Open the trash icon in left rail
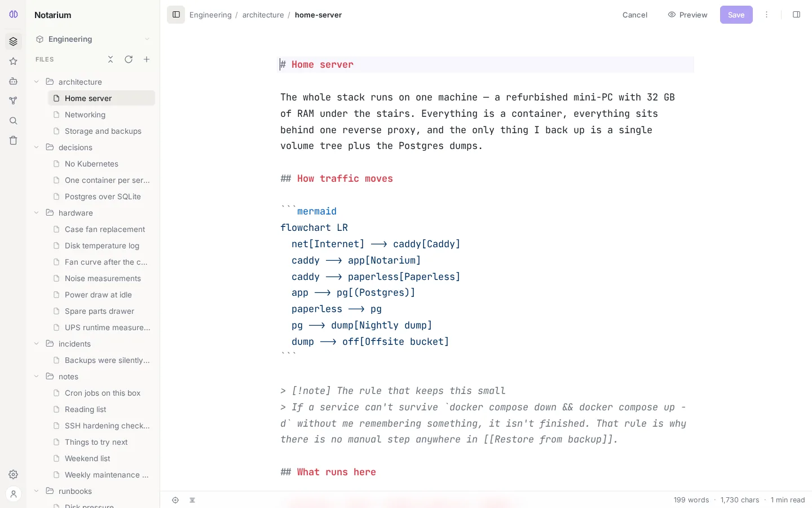The image size is (812, 508). [14, 141]
